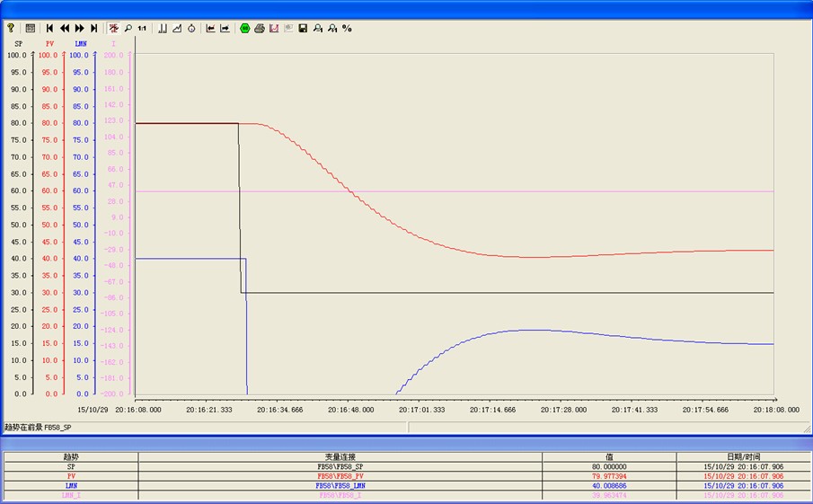Select the statistics area tool
This screenshot has height=504, width=813.
click(x=274, y=28)
